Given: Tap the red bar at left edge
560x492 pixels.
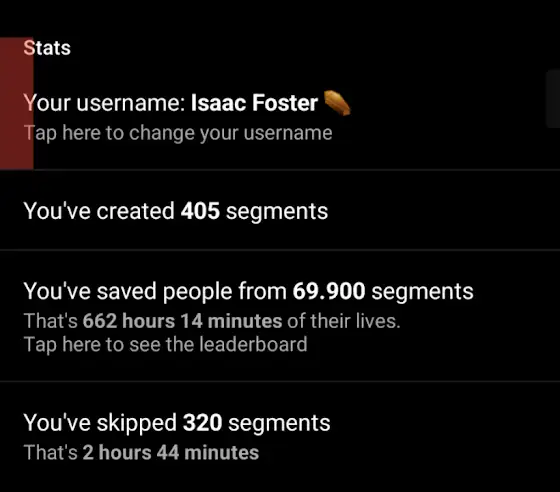Looking at the screenshot, I should tap(16, 103).
